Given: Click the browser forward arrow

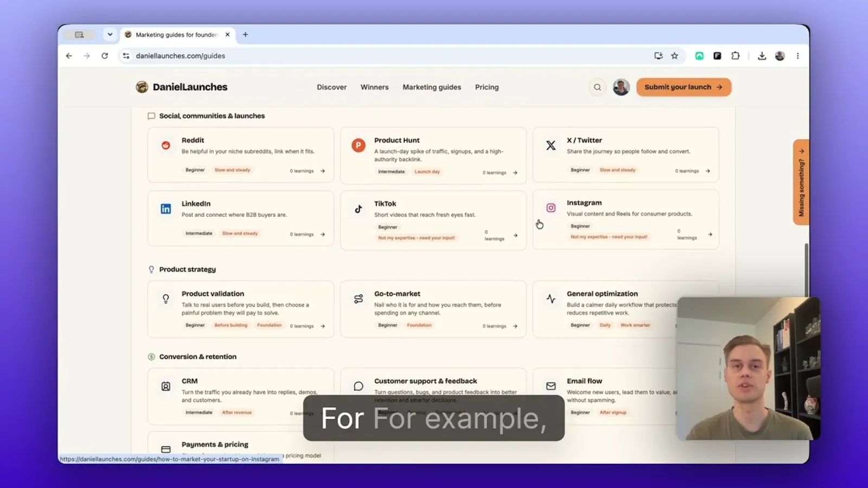Looking at the screenshot, I should pos(87,56).
